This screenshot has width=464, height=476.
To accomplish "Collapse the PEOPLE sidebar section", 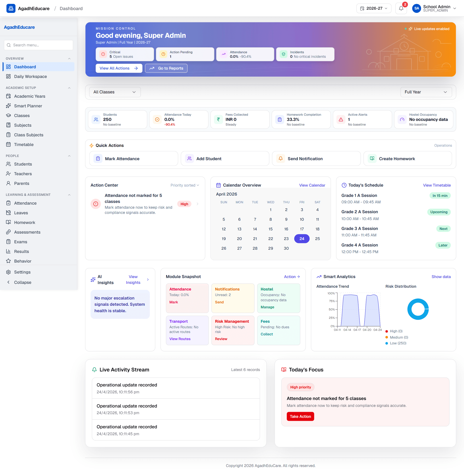I will [69, 156].
